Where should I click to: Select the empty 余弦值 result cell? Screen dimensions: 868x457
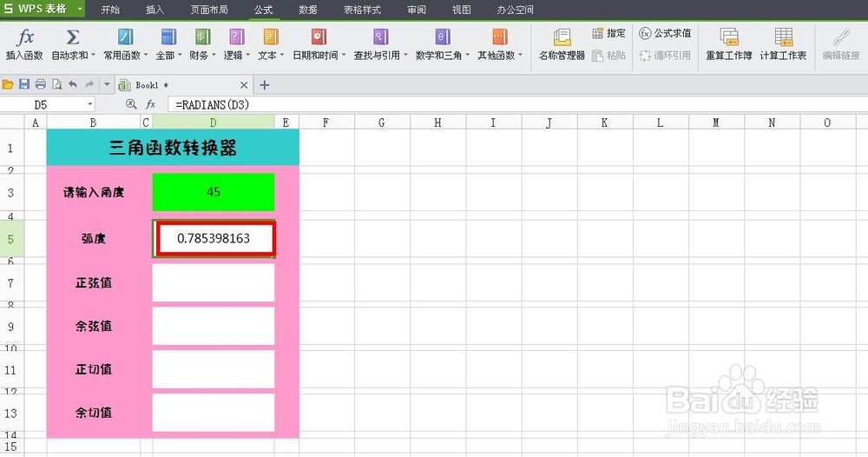(214, 327)
